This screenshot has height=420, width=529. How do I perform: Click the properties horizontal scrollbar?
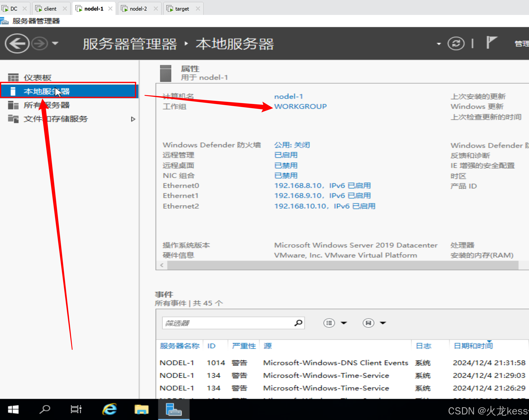pyautogui.click(x=342, y=265)
